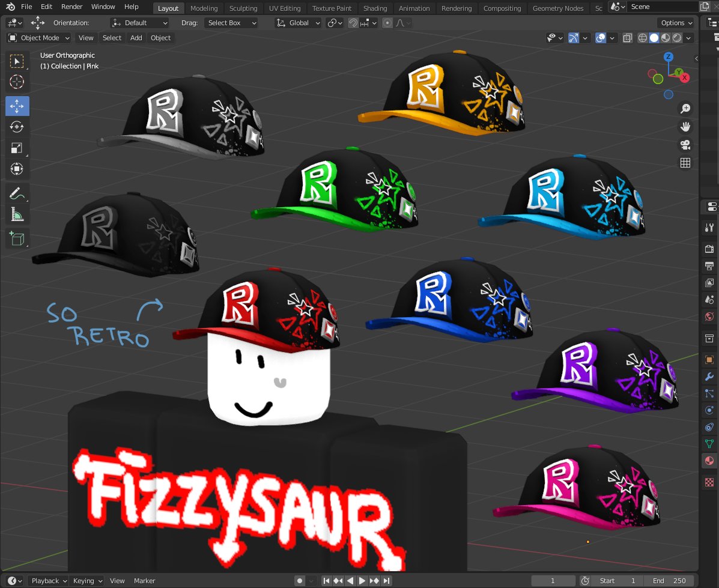The width and height of the screenshot is (719, 588).
Task: Open the timeline Marker menu
Action: coord(144,581)
